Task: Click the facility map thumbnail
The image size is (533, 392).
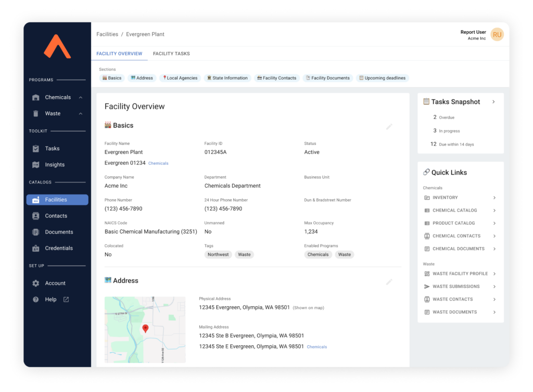Action: [145, 330]
